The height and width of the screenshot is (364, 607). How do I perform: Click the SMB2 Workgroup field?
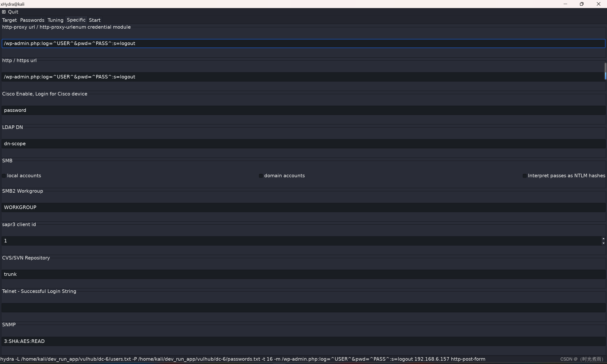coord(303,207)
